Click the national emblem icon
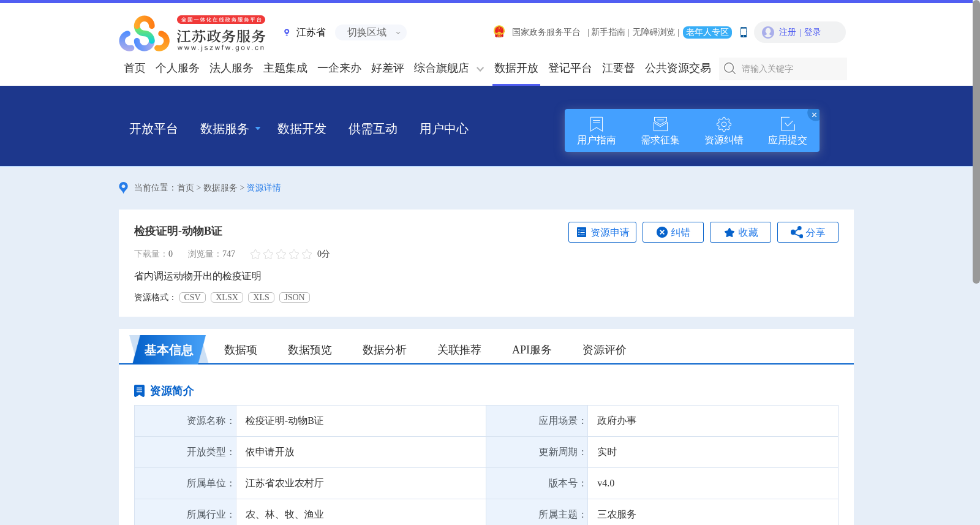Image resolution: width=980 pixels, height=525 pixels. point(499,32)
